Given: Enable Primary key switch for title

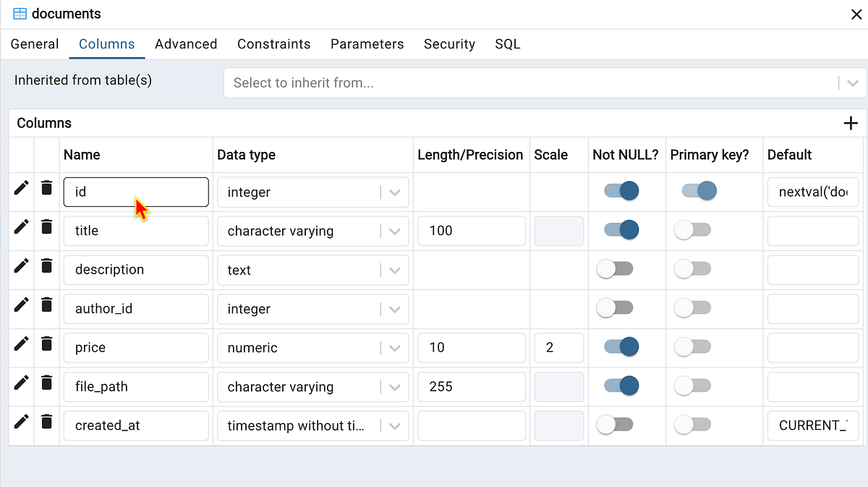Looking at the screenshot, I should click(692, 230).
